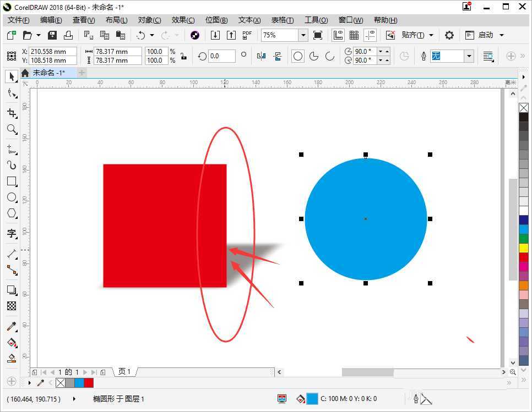This screenshot has width=532, height=412.
Task: Select the Drop Shadow tool
Action: point(12,290)
